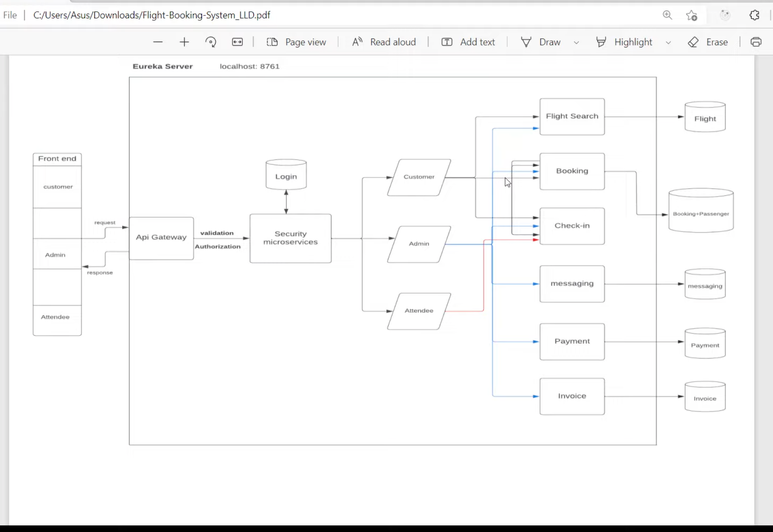Viewport: 773px width, 532px height.
Task: Click the Security microservices box
Action: pos(290,238)
